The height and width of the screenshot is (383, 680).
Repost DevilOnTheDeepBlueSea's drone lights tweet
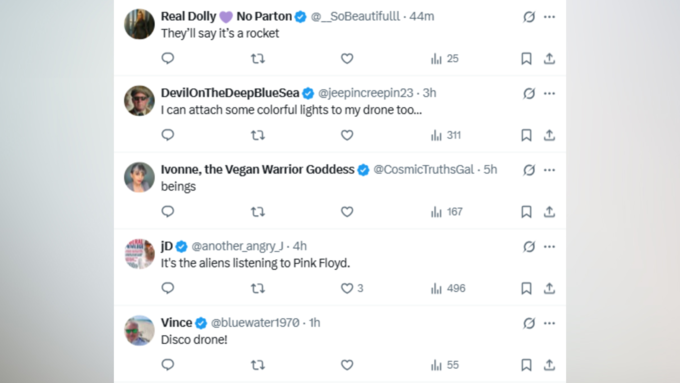pos(258,135)
